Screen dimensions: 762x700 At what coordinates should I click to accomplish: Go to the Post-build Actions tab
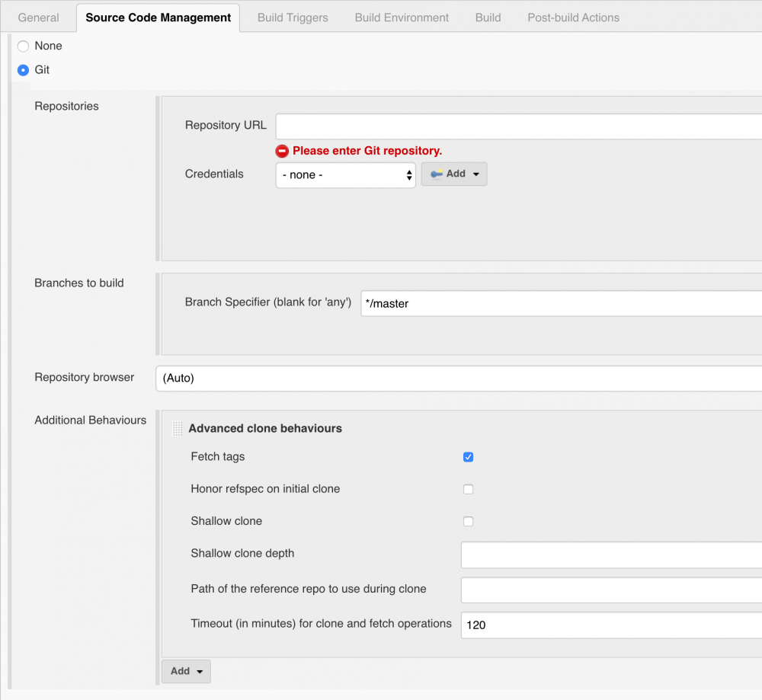pos(573,18)
